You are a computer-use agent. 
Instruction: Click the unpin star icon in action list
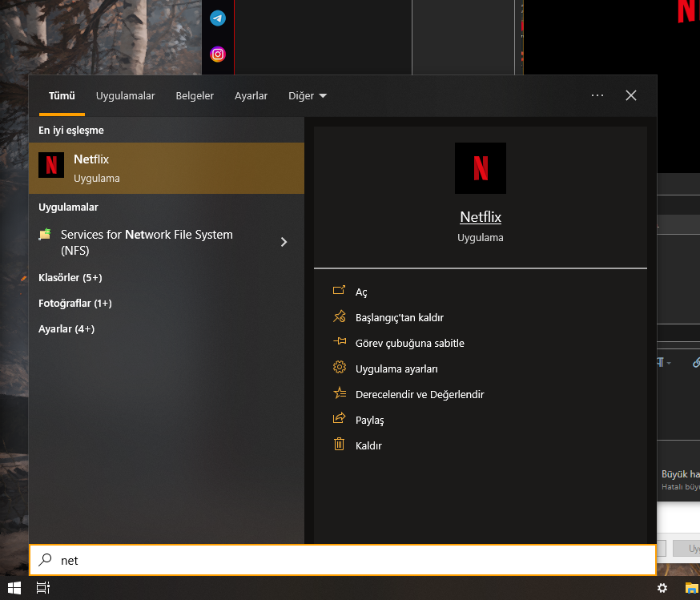(340, 316)
